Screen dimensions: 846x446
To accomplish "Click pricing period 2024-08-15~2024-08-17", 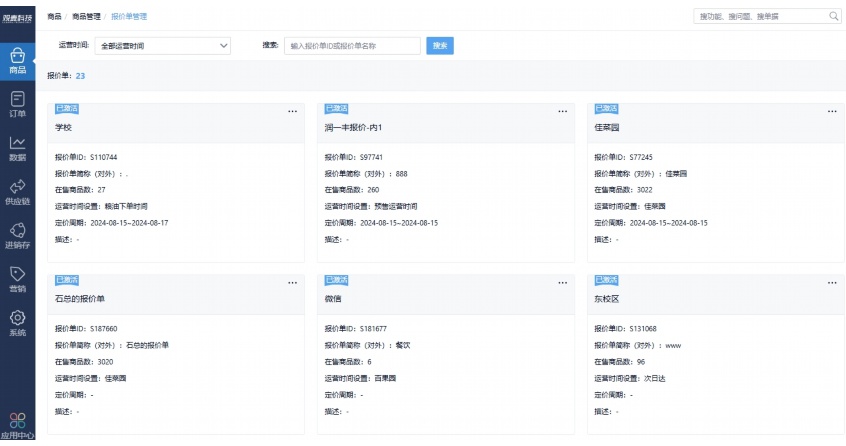I will (x=129, y=223).
